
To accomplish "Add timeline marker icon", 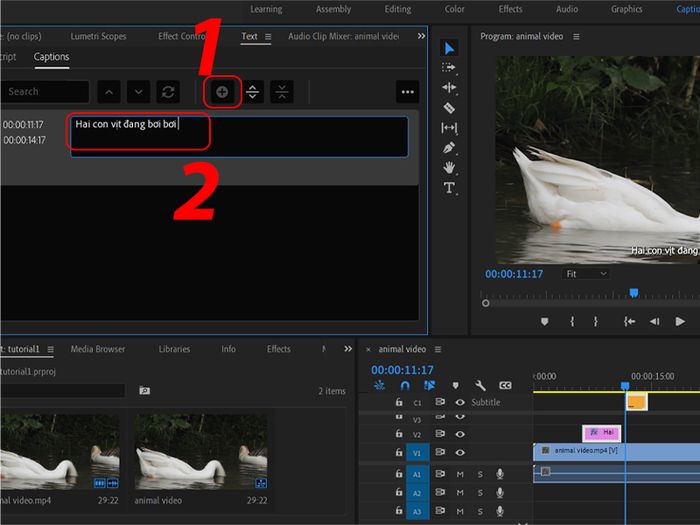I will coord(455,385).
